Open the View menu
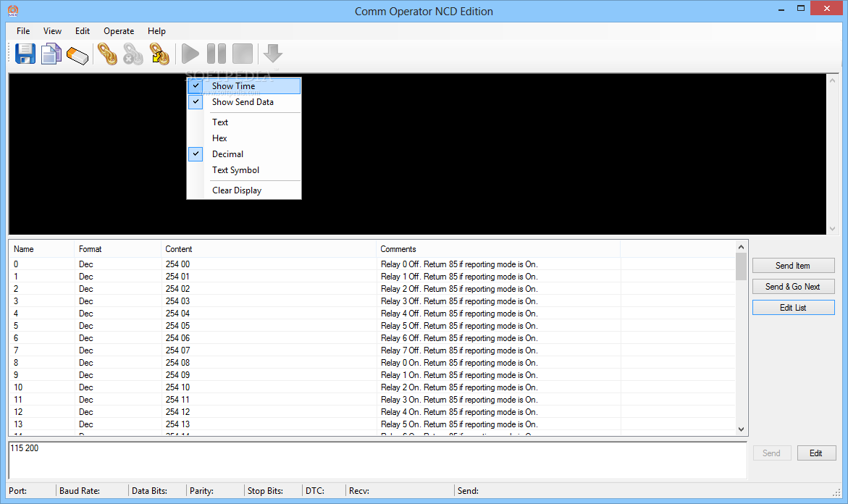The height and width of the screenshot is (504, 848). point(52,31)
